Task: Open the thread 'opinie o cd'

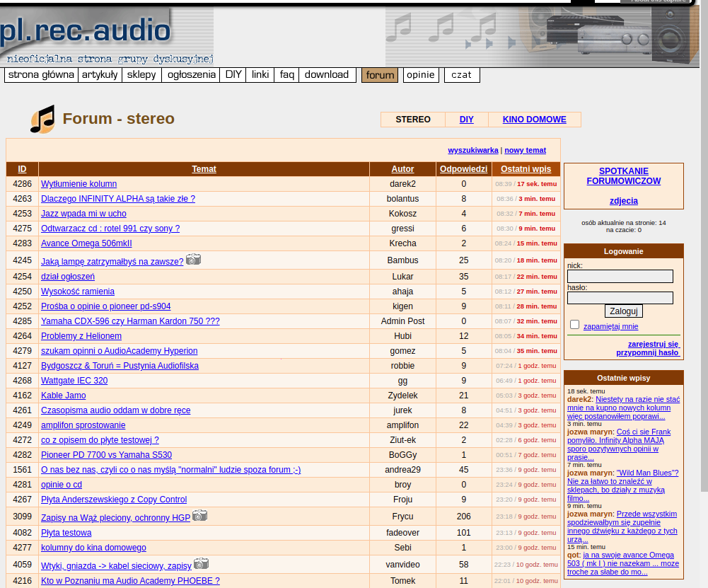Action: tap(62, 485)
